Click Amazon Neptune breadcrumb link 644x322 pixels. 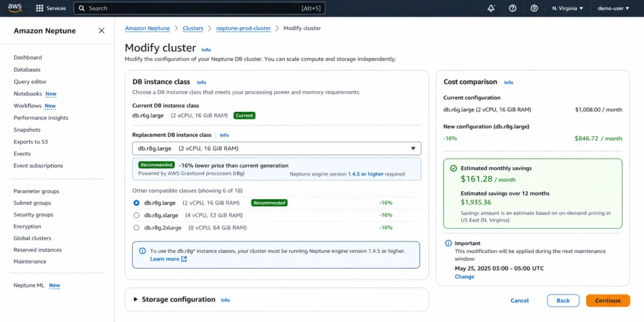(147, 28)
